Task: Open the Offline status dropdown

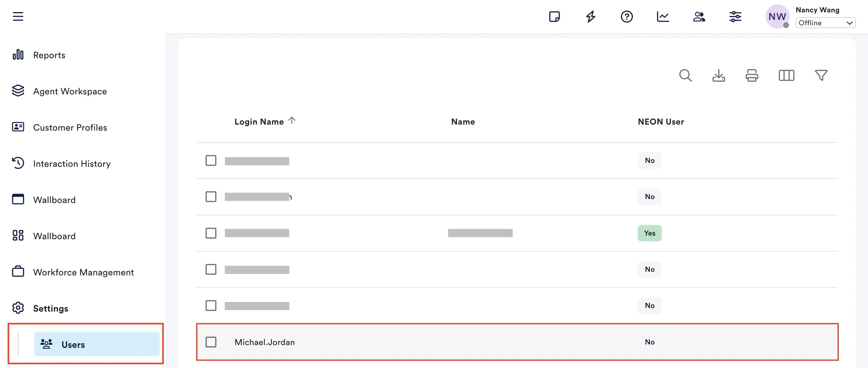Action: click(825, 23)
